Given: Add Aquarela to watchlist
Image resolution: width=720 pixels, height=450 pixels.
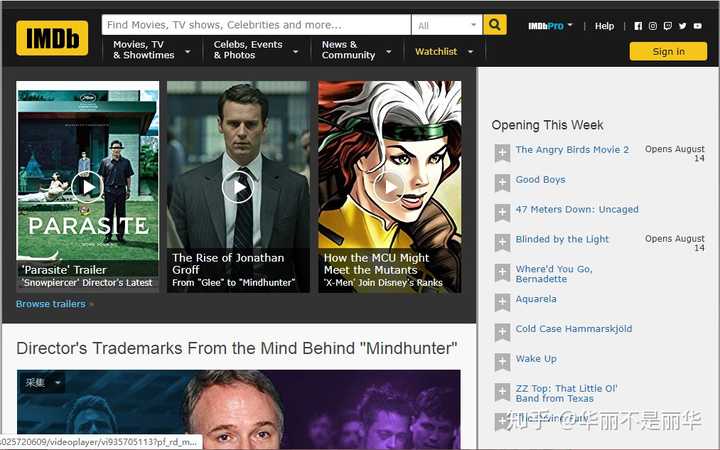Looking at the screenshot, I should click(502, 302).
